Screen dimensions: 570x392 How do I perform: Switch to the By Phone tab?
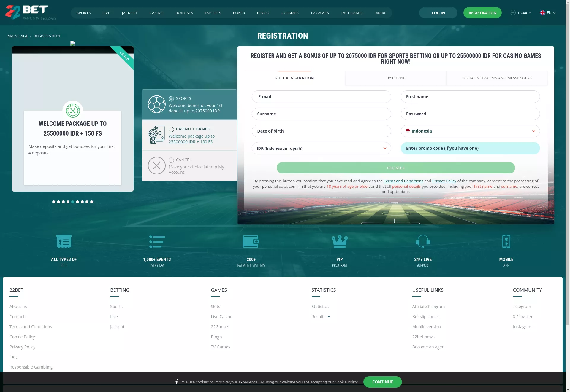tap(396, 78)
